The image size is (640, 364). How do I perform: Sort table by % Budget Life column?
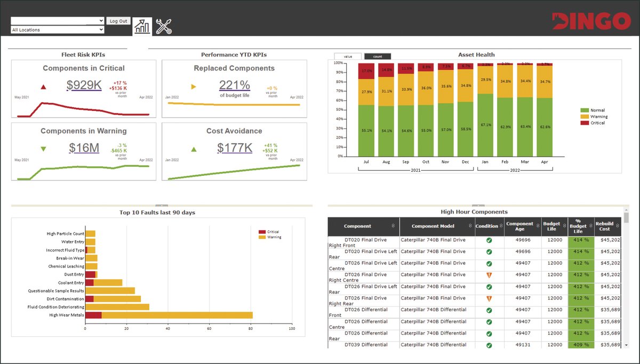click(591, 227)
